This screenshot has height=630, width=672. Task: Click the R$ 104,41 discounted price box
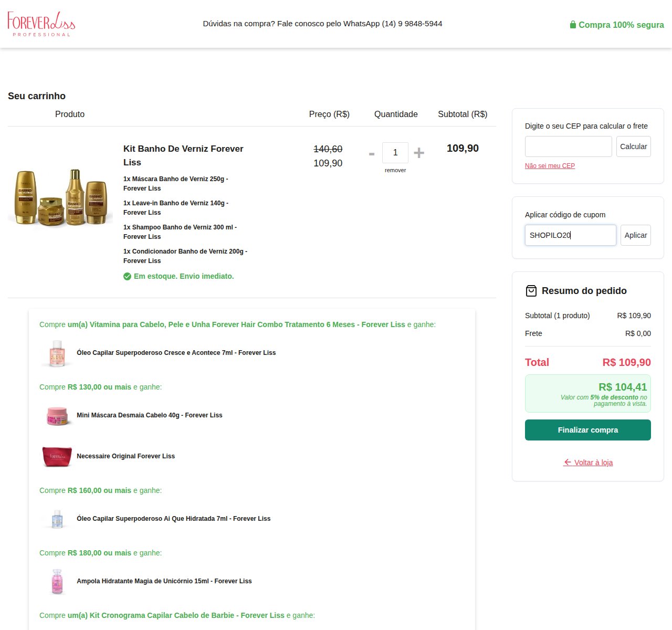[x=588, y=393]
